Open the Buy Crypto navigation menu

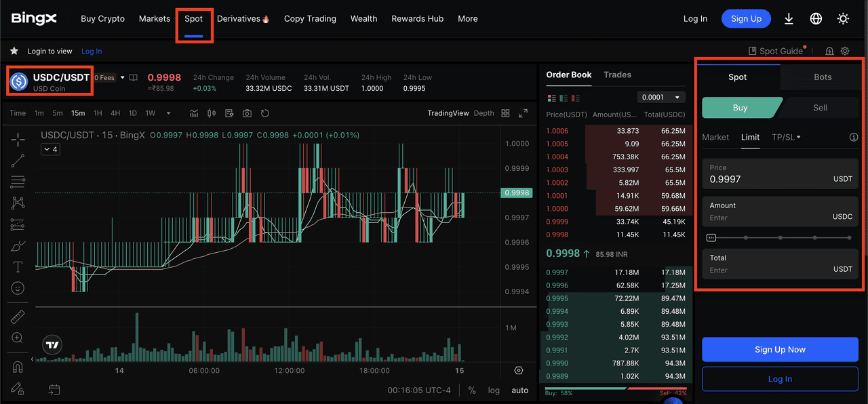click(102, 19)
